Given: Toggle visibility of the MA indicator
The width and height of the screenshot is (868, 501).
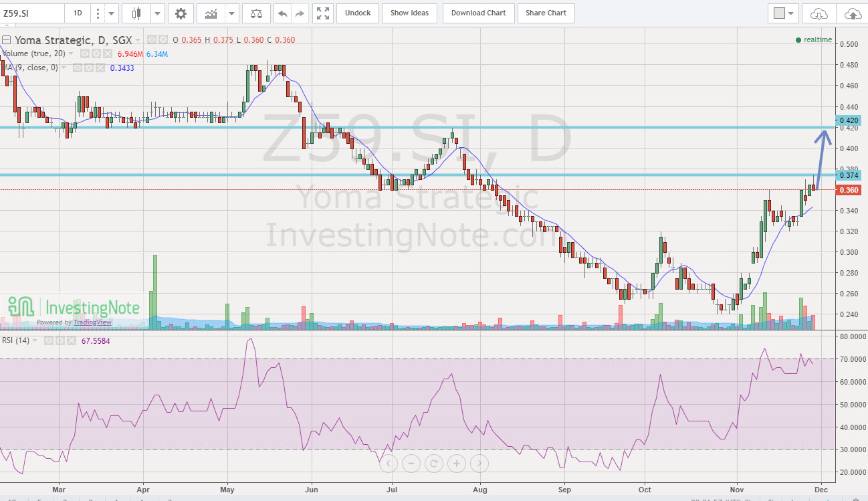Looking at the screenshot, I should click(76, 68).
